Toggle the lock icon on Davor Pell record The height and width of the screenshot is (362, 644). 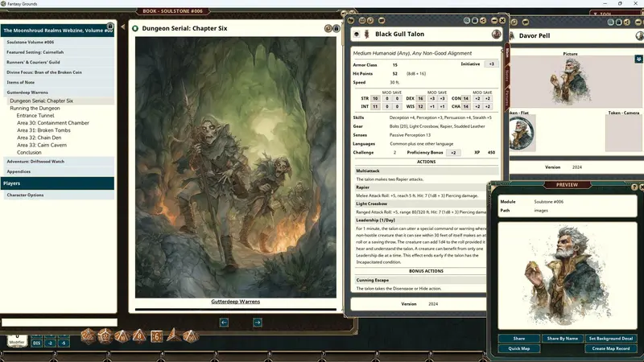618,23
